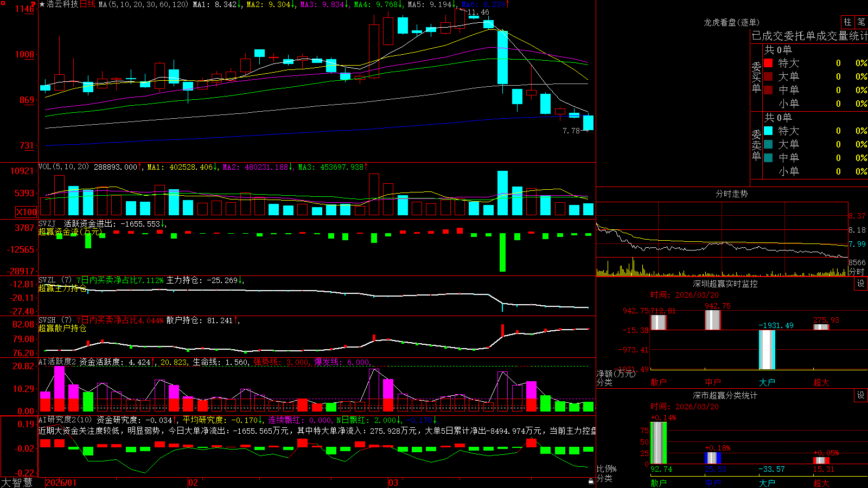Image resolution: width=868 pixels, height=488 pixels.
Task: Click the MA(5,10,20,30,60,120) indicator label
Action: 143,4
